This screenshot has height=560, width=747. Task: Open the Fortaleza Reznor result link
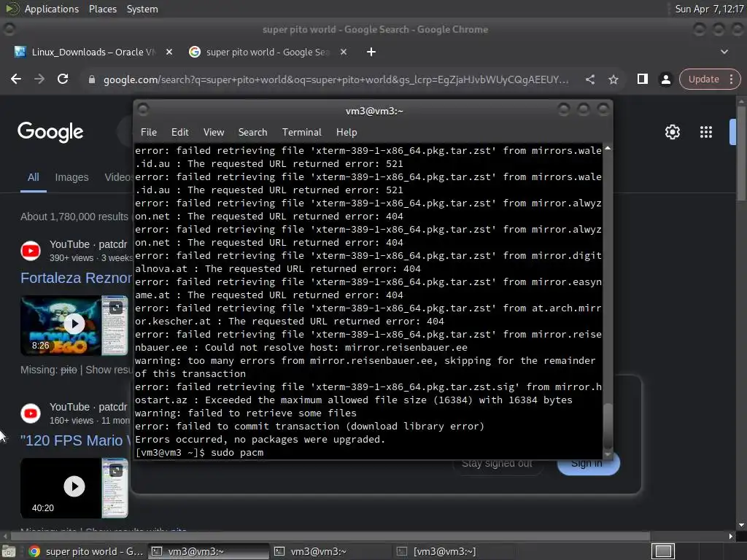pos(76,278)
